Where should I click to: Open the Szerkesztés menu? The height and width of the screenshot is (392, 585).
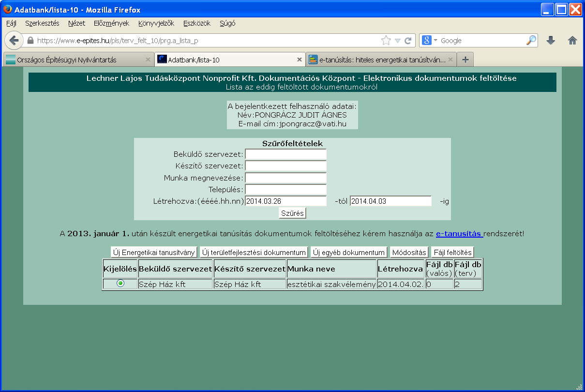pos(42,23)
